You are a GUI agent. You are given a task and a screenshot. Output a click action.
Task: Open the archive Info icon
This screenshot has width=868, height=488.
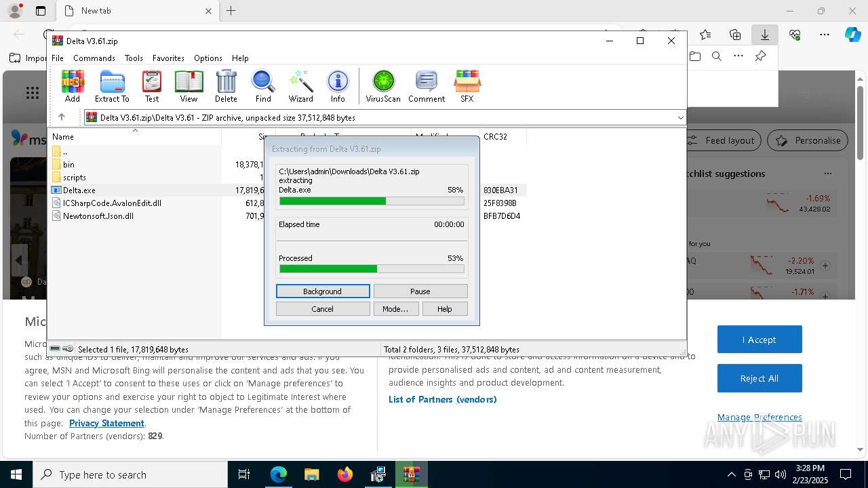(338, 86)
